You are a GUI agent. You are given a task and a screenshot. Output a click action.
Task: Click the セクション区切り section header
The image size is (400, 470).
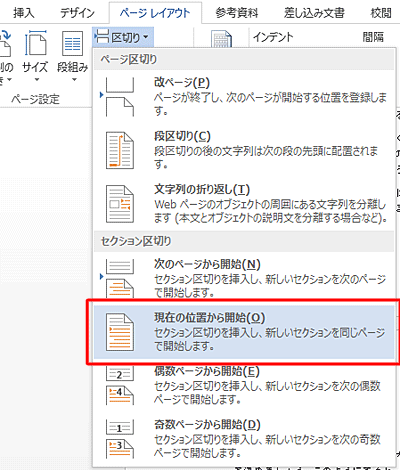[x=136, y=241]
